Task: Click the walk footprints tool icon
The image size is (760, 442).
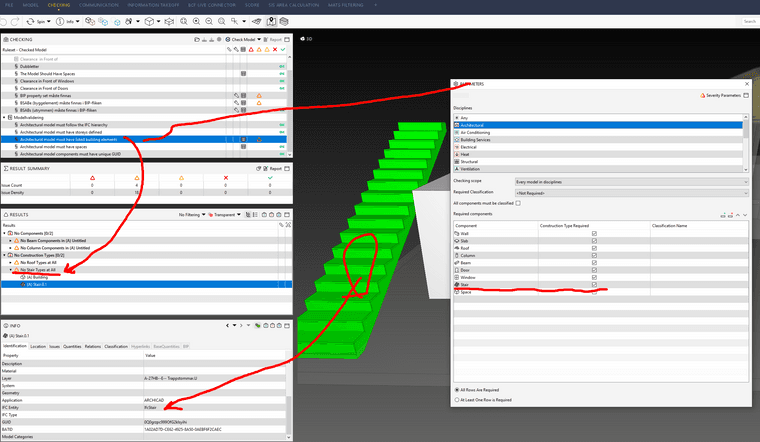Action: [128, 21]
